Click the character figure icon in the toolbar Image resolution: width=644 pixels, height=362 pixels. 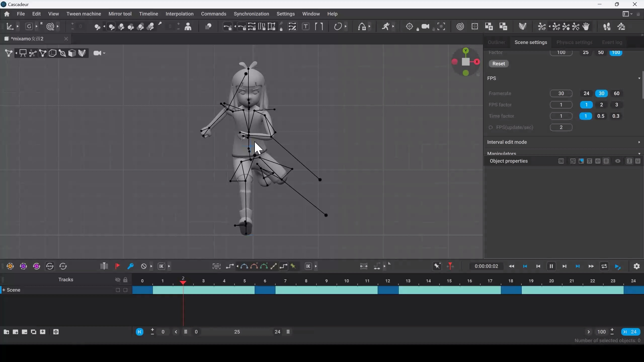[x=188, y=27]
